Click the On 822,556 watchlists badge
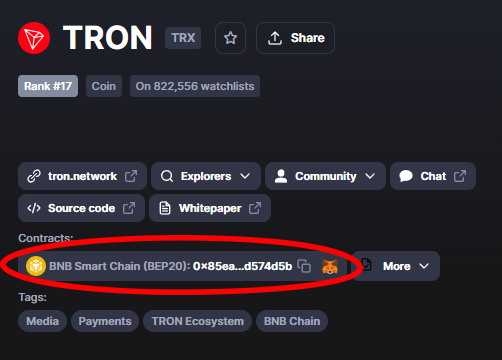The image size is (502, 360). [x=195, y=86]
